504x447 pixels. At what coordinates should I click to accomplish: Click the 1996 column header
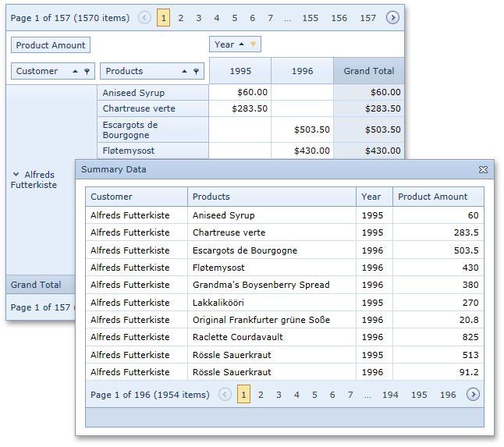302,71
